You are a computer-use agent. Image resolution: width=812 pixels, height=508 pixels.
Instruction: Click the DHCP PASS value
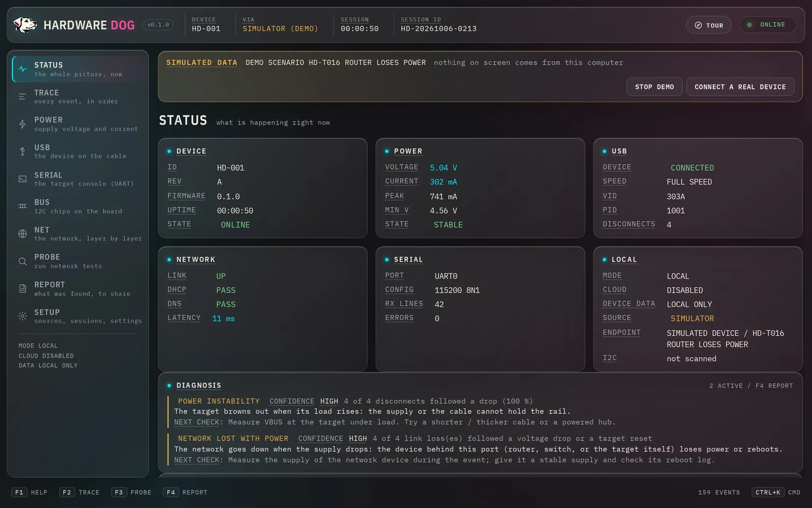coord(226,290)
